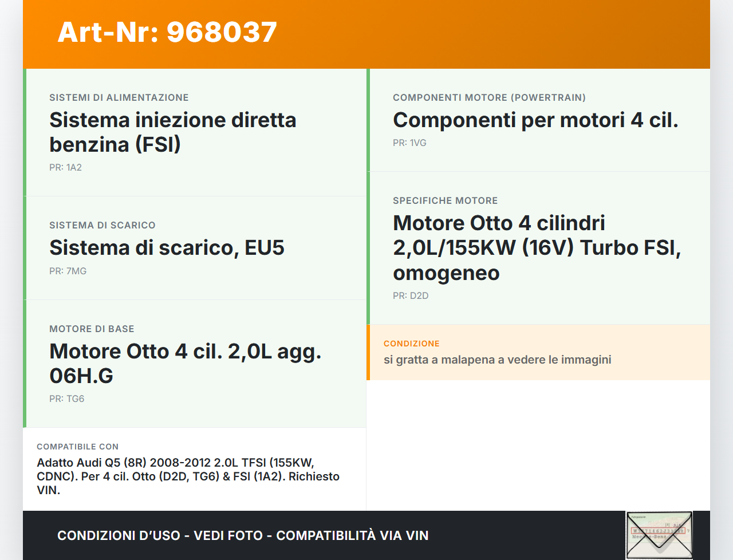Select the SISTEMI DI ALIMENTAZIONE section header
Screen dimensions: 733x560
(x=119, y=97)
